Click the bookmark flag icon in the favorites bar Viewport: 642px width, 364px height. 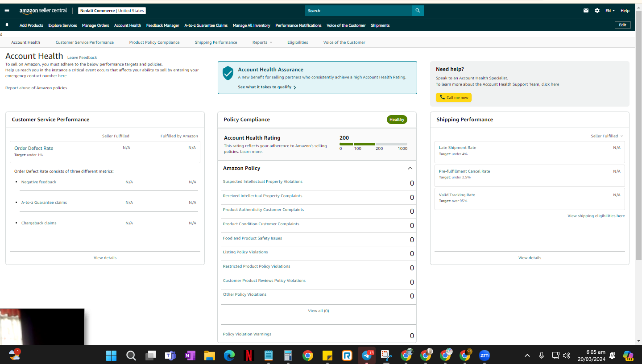coord(7,25)
